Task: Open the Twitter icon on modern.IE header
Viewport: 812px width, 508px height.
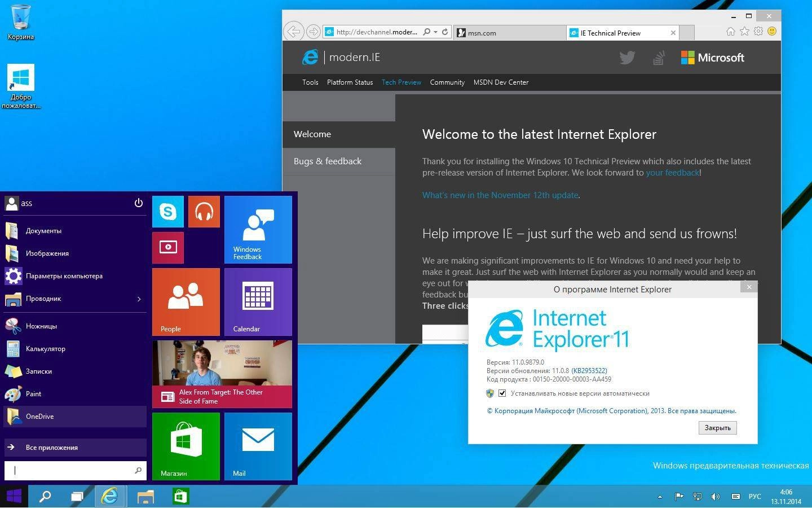Action: 627,58
